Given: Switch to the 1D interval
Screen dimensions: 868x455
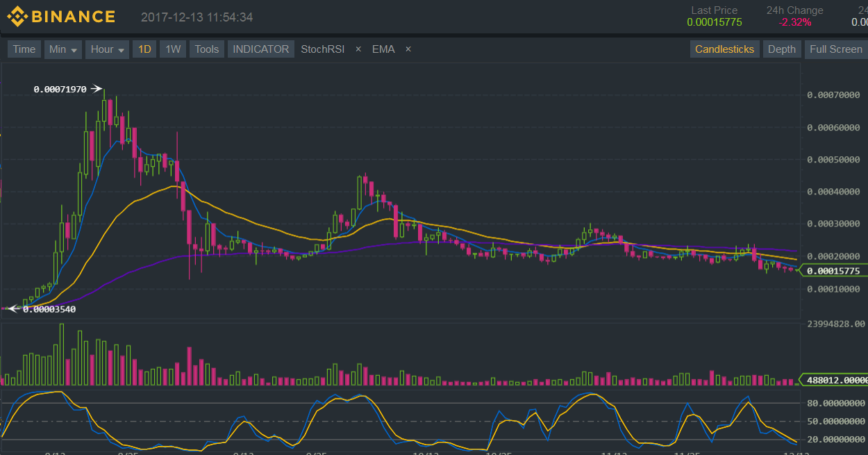Looking at the screenshot, I should pyautogui.click(x=144, y=49).
